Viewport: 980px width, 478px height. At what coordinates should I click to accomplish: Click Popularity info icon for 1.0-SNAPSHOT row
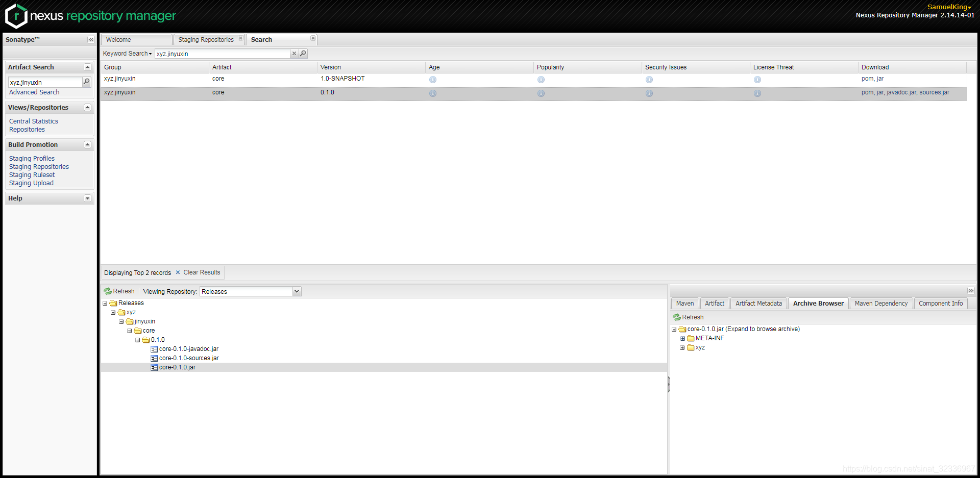(541, 80)
